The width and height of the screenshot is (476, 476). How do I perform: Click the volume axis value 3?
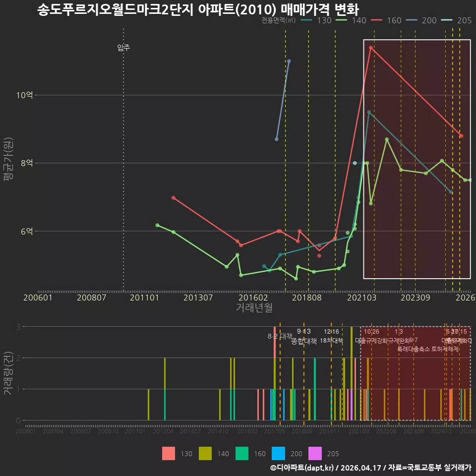point(18,327)
